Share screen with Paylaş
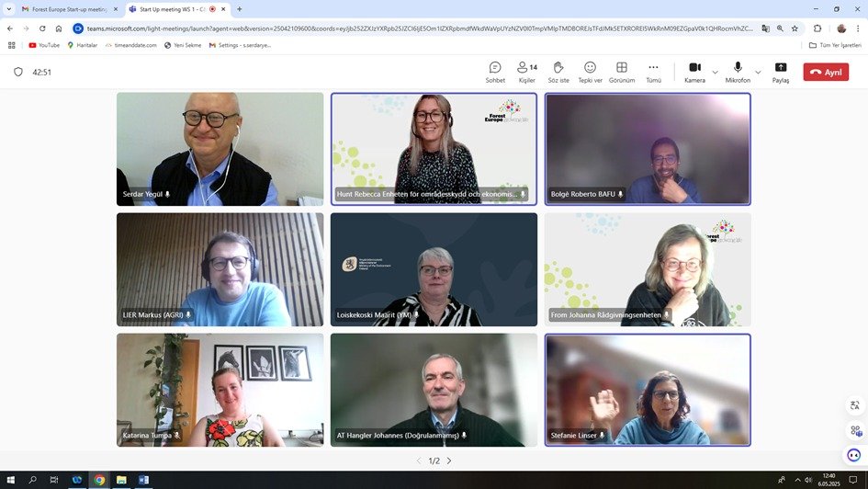868x489 pixels. coord(781,73)
